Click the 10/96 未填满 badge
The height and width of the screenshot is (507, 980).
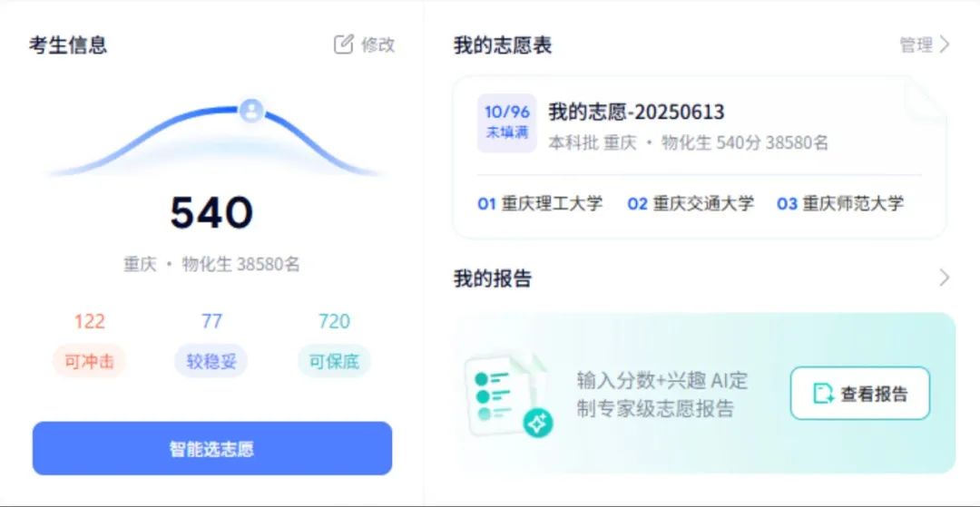(507, 122)
